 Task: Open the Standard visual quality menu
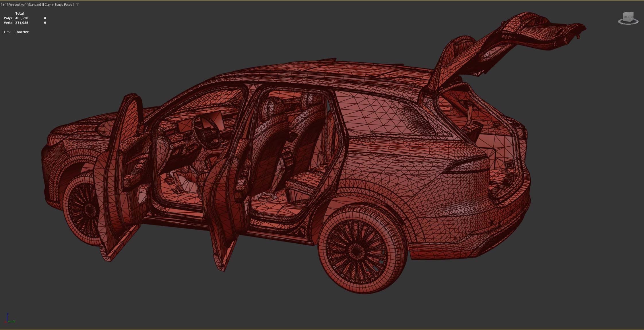tap(34, 5)
